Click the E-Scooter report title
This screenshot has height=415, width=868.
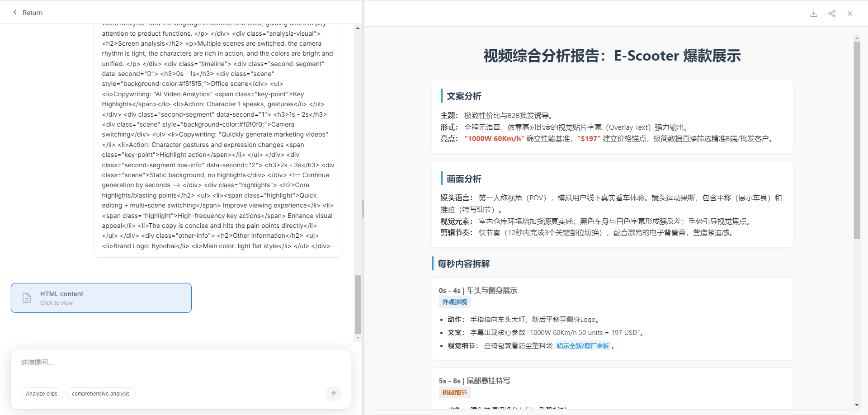(612, 56)
